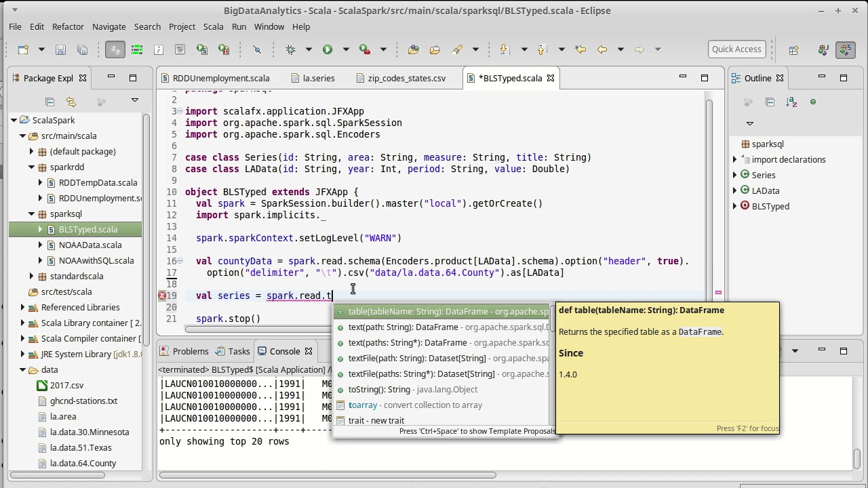Click the green Run button in the toolbar
The image size is (868, 488).
[328, 49]
